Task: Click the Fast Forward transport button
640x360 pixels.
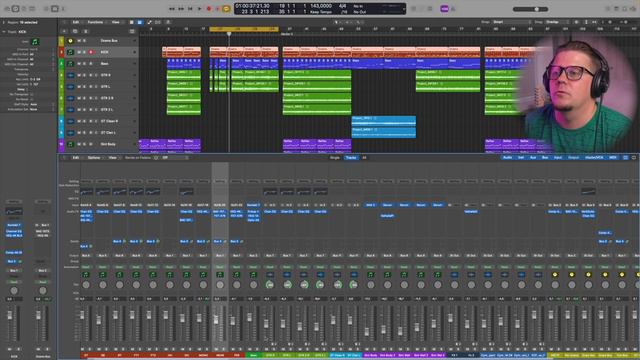Action: click(181, 9)
